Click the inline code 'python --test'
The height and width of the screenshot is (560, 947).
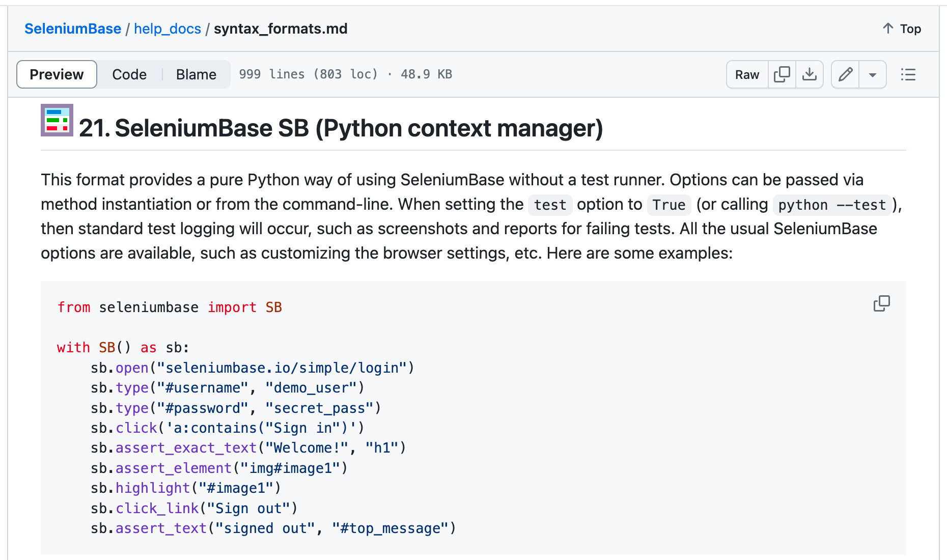832,205
